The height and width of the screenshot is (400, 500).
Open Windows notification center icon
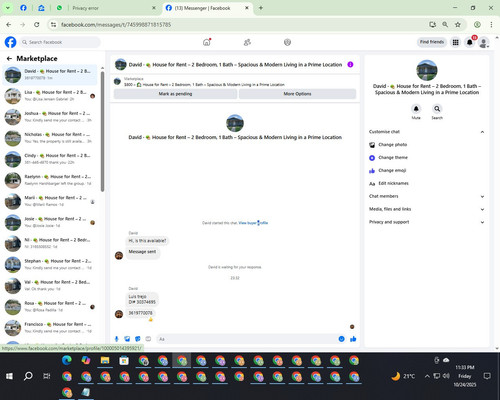click(487, 376)
